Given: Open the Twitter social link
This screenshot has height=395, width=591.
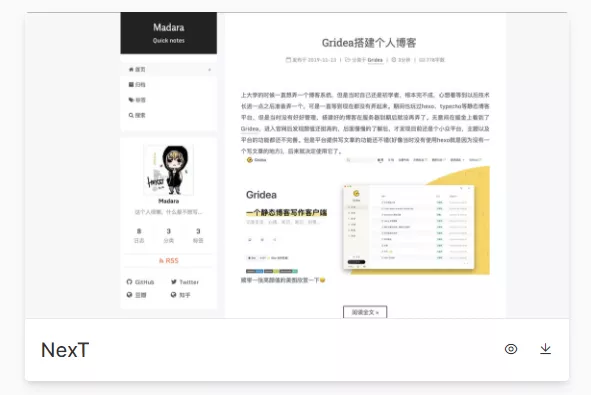Looking at the screenshot, I should click(184, 282).
